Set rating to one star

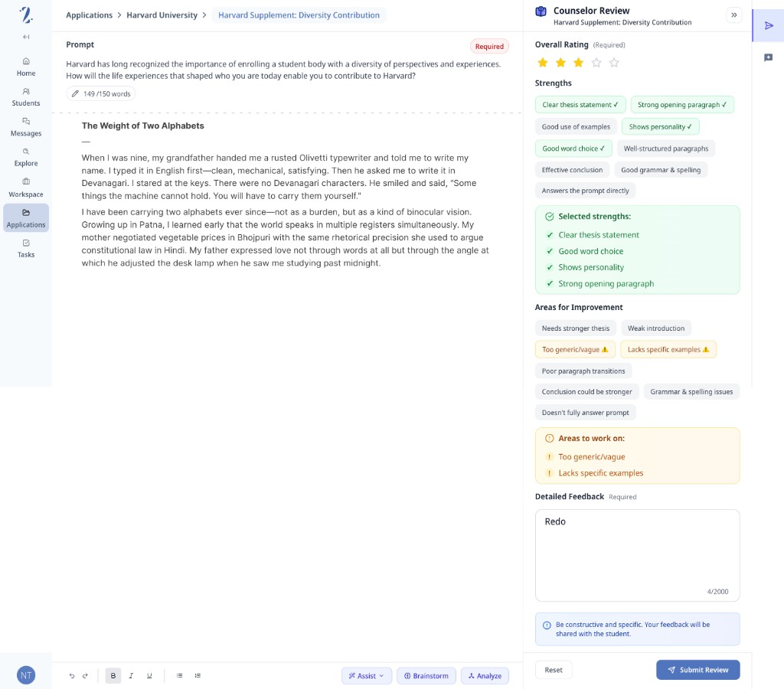[543, 63]
